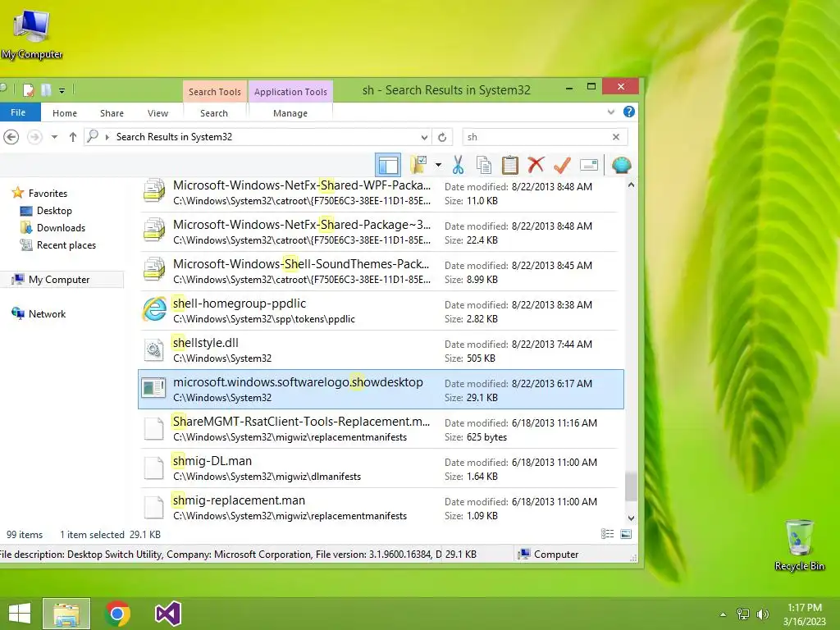Viewport: 840px width, 630px height.
Task: Clear the search box with the X
Action: point(616,137)
